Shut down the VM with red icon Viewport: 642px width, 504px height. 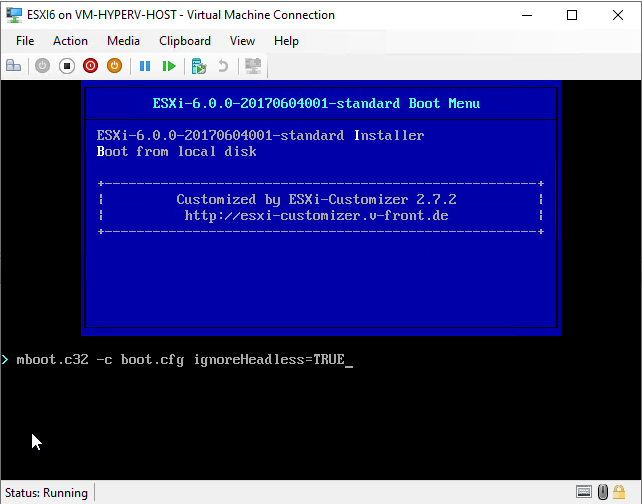point(90,66)
